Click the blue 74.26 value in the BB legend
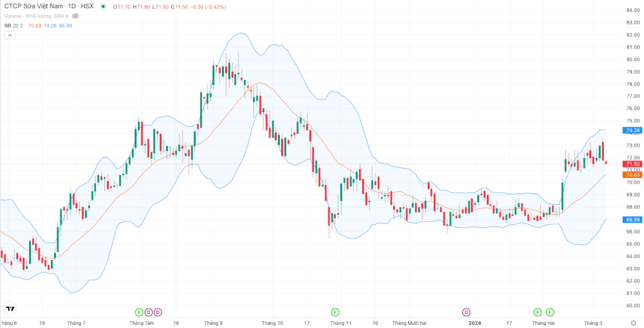Image resolution: width=644 pixels, height=328 pixels. [x=50, y=25]
